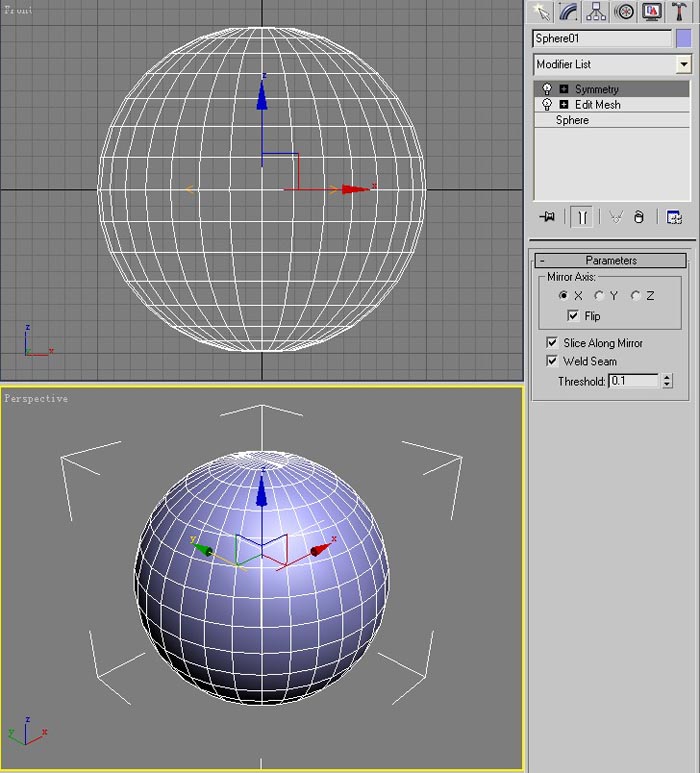Open Configure Modifier Sets icon
The height and width of the screenshot is (773, 700).
[x=674, y=217]
